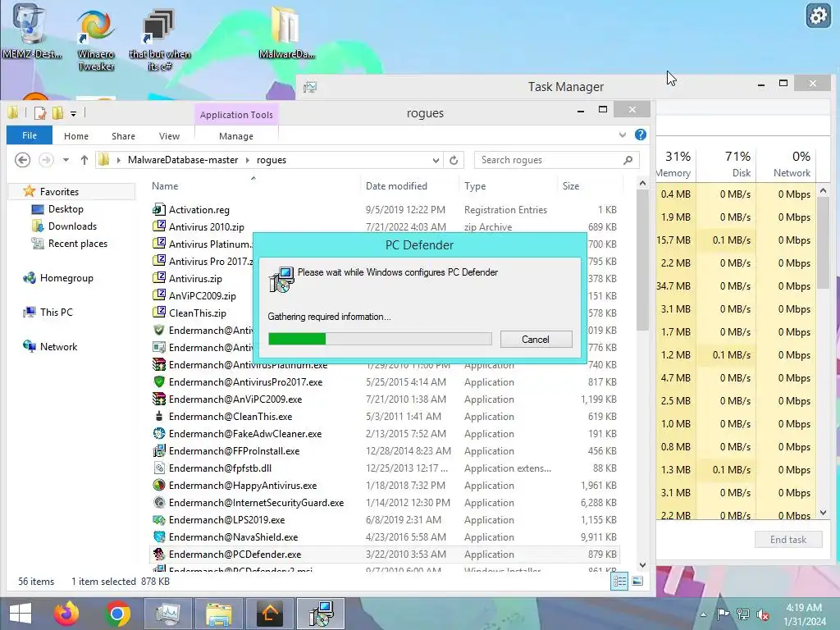Image resolution: width=840 pixels, height=630 pixels.
Task: Open the Manage ribbon tab
Action: (236, 136)
